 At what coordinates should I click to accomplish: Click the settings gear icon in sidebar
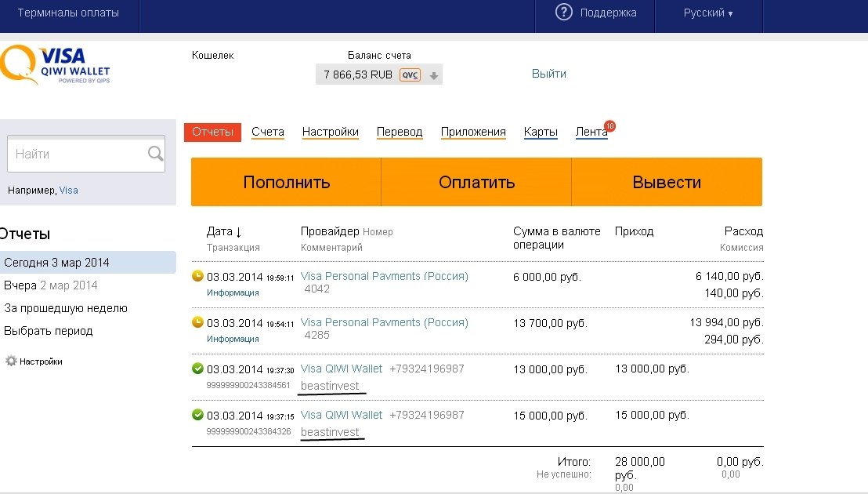tap(11, 361)
